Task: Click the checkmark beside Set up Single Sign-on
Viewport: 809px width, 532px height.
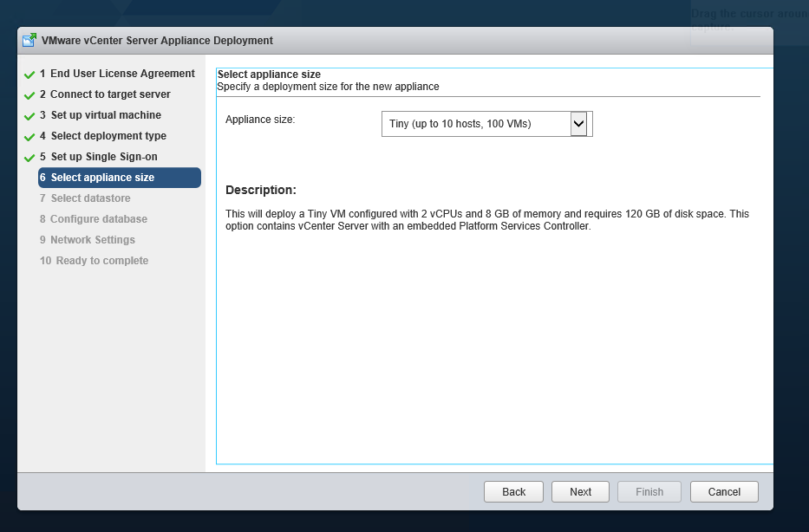Action: point(29,158)
